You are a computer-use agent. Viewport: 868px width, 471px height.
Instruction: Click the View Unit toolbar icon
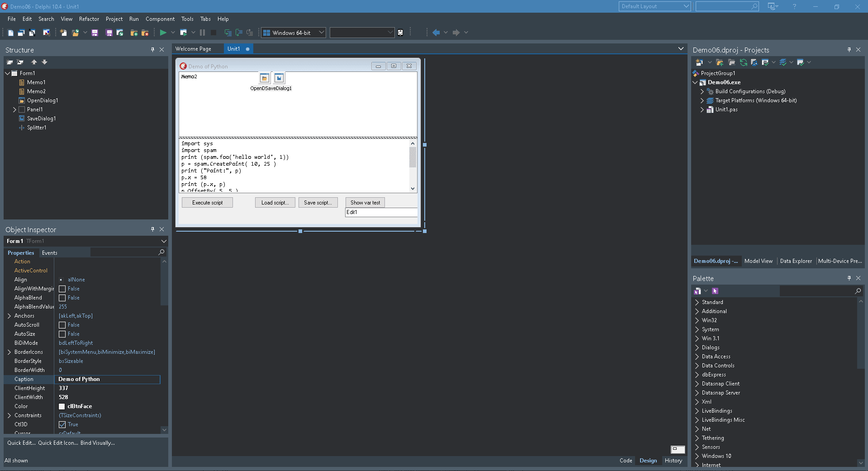[10, 33]
